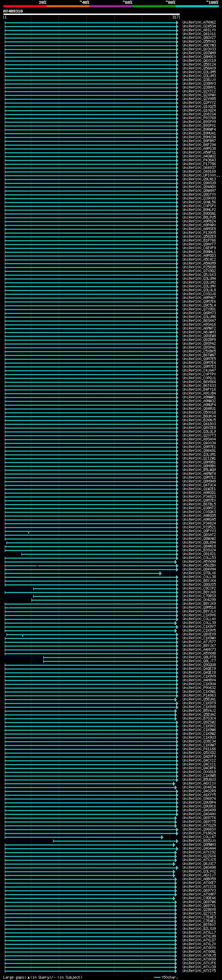222x980 pixels.
Task: Click hit label UniRef100_Q9GQU8
Action: tap(199, 665)
